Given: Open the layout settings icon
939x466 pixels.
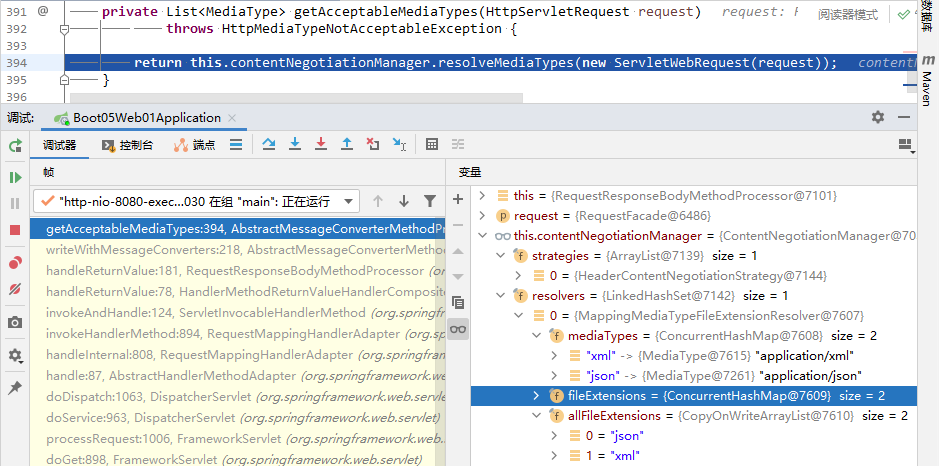Looking at the screenshot, I should click(905, 145).
